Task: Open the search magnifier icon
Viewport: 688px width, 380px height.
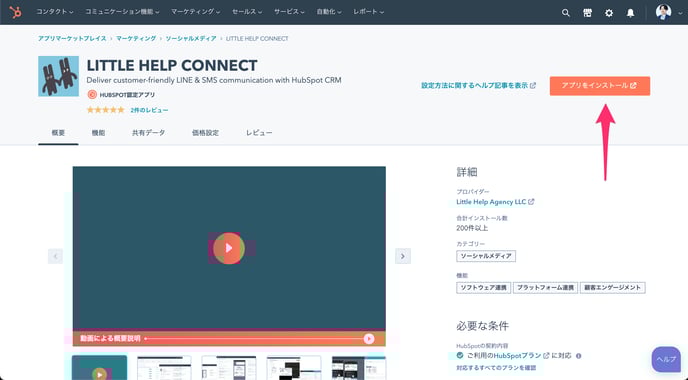Action: tap(566, 13)
